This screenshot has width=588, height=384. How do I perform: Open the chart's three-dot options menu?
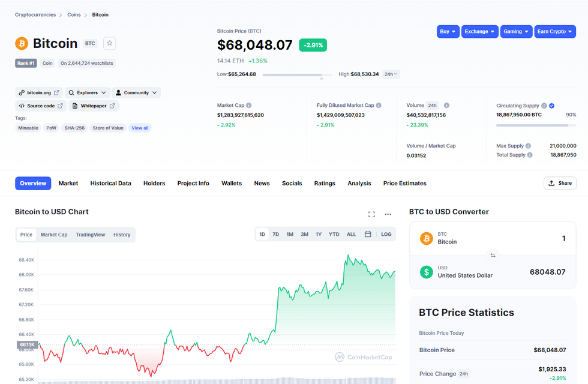388,214
